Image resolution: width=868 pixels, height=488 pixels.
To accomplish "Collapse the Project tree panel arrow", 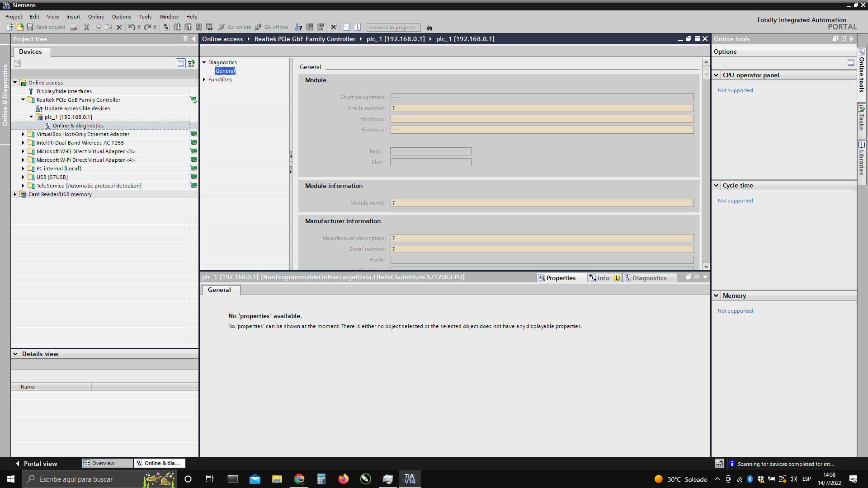I will point(193,39).
